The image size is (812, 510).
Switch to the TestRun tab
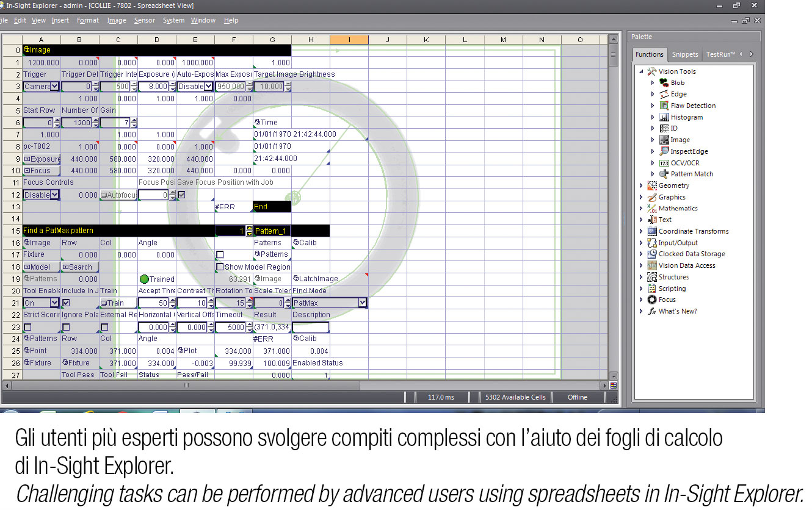point(720,54)
